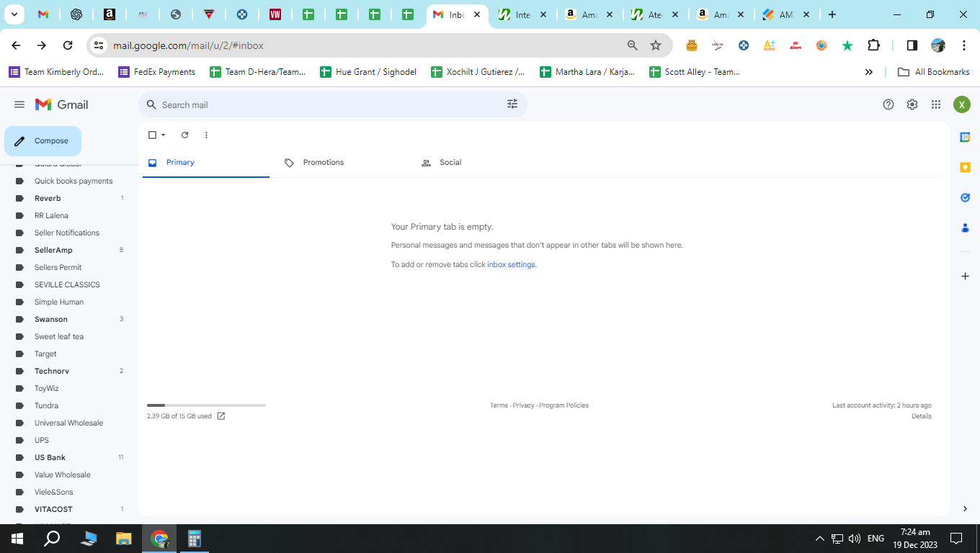Go back in the browser
Screen dimensions: 980x553
click(16, 45)
